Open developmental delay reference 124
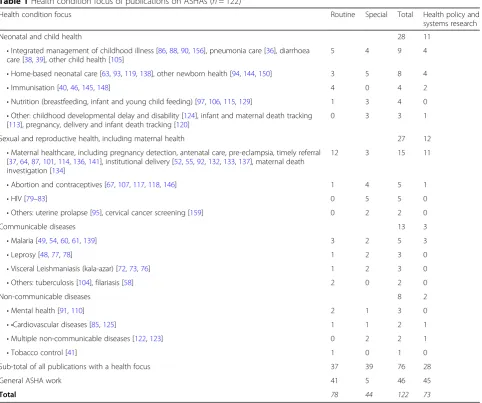 [x=190, y=116]
